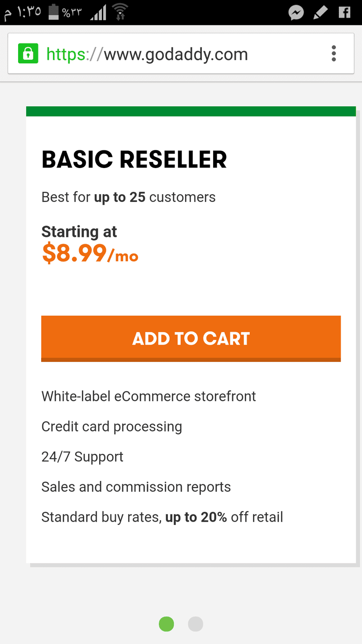The image size is (362, 644).
Task: Tap the White-label eCommerce storefront feature
Action: pyautogui.click(x=148, y=396)
